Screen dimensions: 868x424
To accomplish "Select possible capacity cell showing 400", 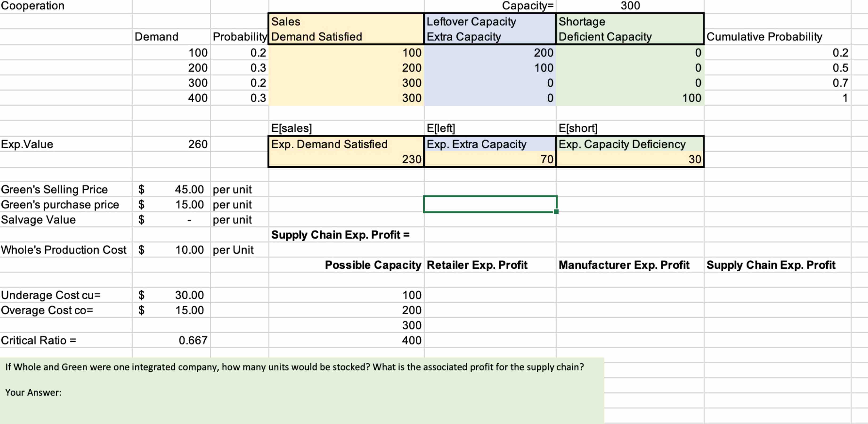I will [x=346, y=340].
